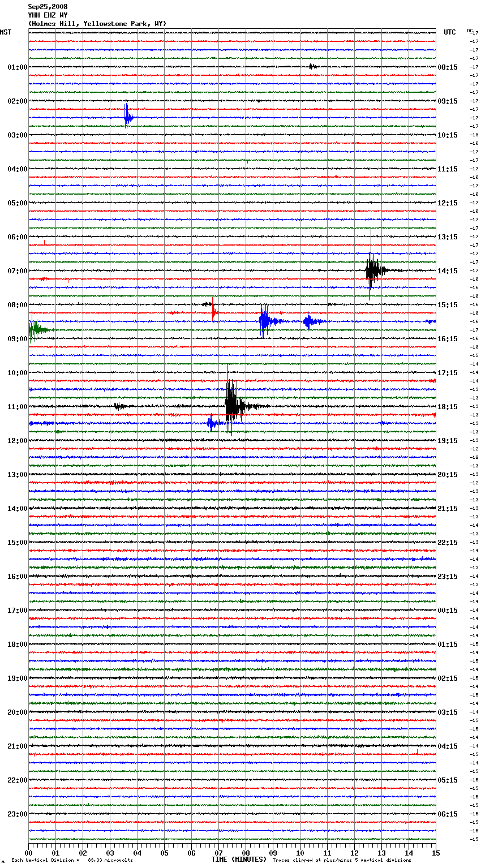Viewport: 481px width, 868px height.
Task: Click the 12:00 MST time label
Action: coord(17,441)
